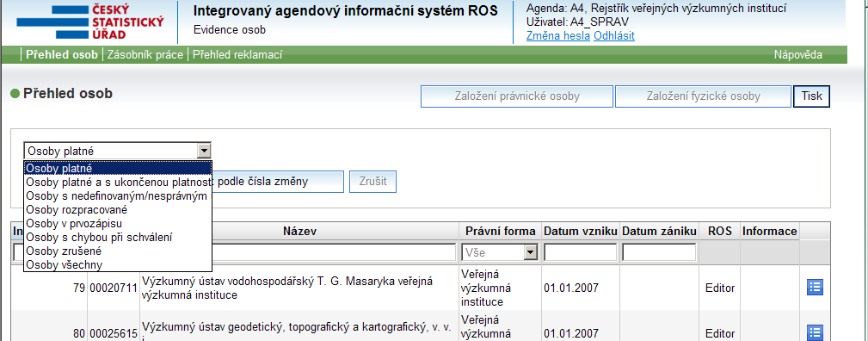Screen dimensions: 868x341
Task: Open detail icon for geodetický institute row
Action: pyautogui.click(x=815, y=332)
